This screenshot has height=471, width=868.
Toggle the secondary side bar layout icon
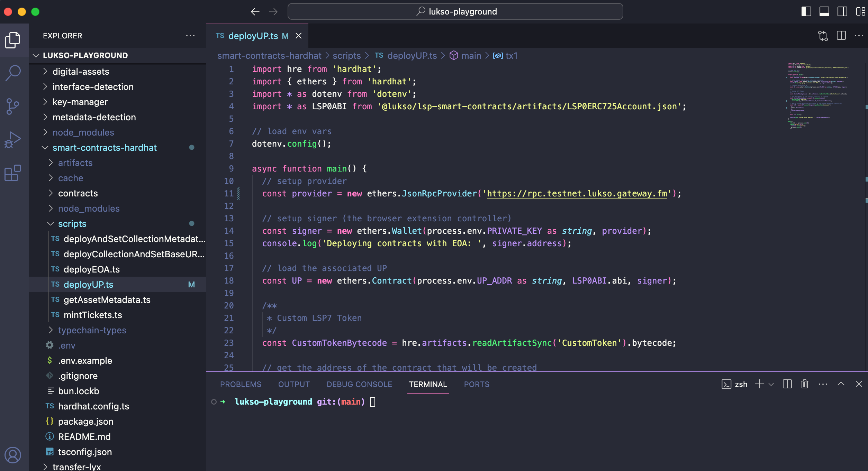842,12
